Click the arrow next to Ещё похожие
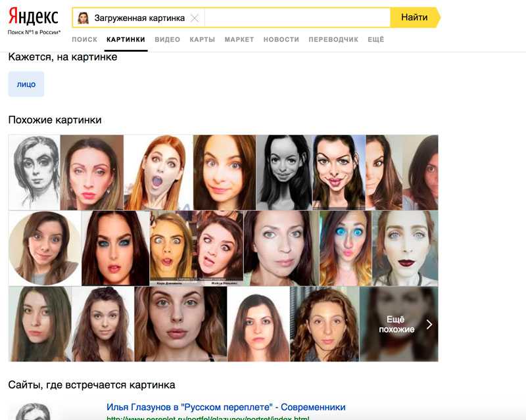The image size is (526, 420). coord(429,325)
